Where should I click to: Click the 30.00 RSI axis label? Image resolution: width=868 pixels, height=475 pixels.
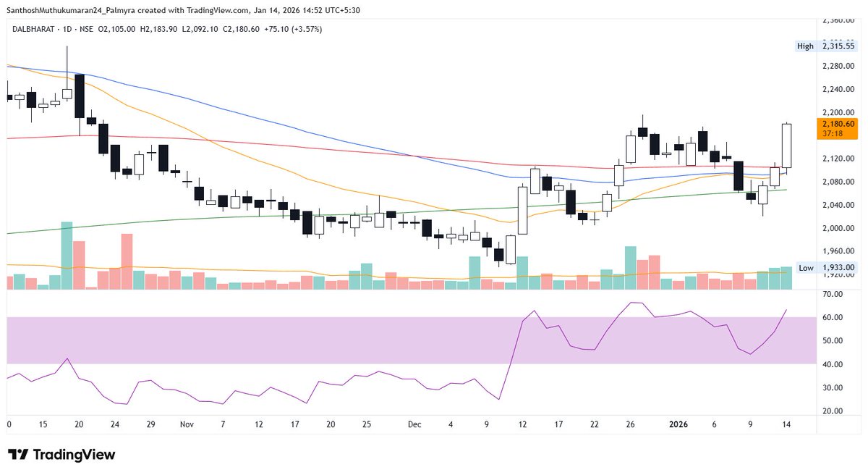pos(833,387)
